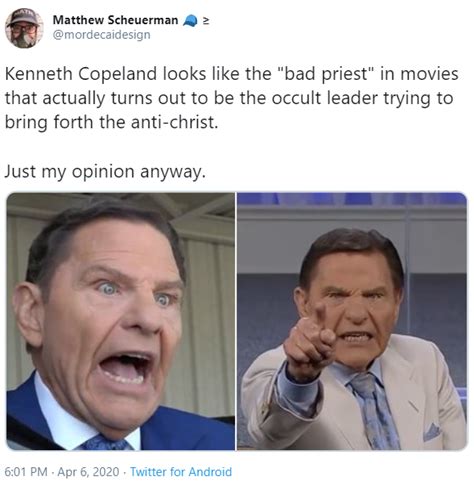Viewport: 474px width, 485px height.
Task: Click the words "Kenneth Copeland" in the tweet
Action: pos(81,74)
